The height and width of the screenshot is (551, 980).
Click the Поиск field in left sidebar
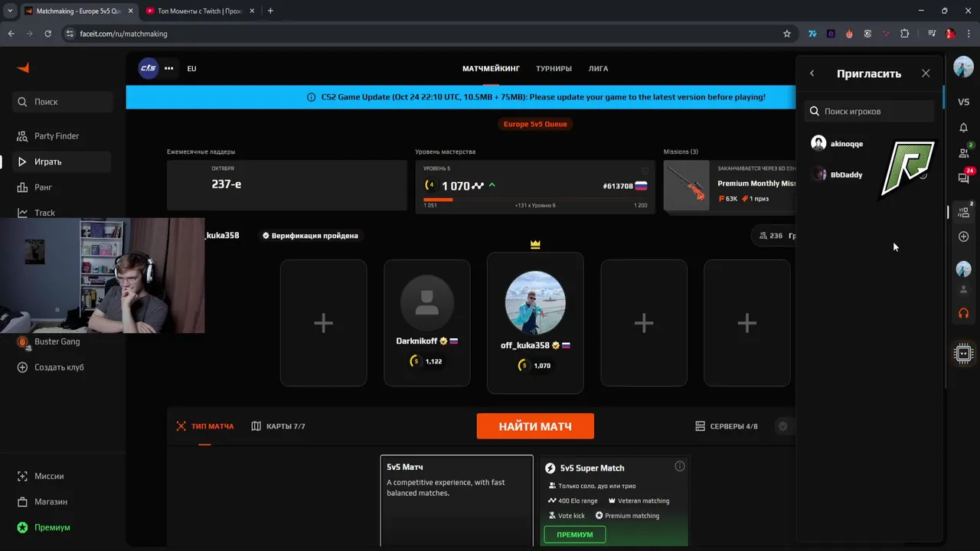coord(63,102)
